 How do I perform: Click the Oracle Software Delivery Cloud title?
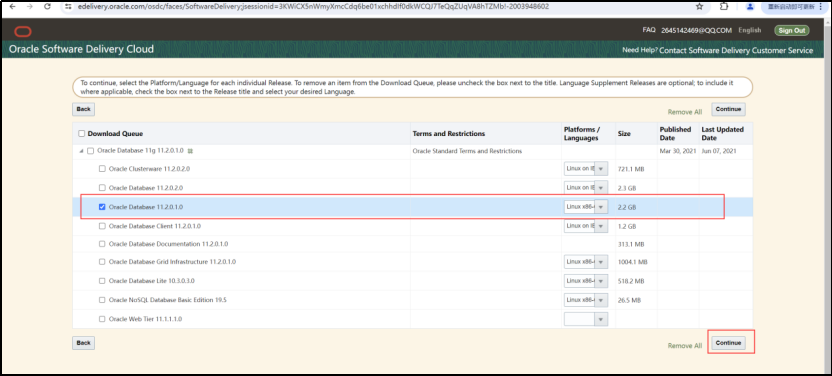(x=81, y=49)
